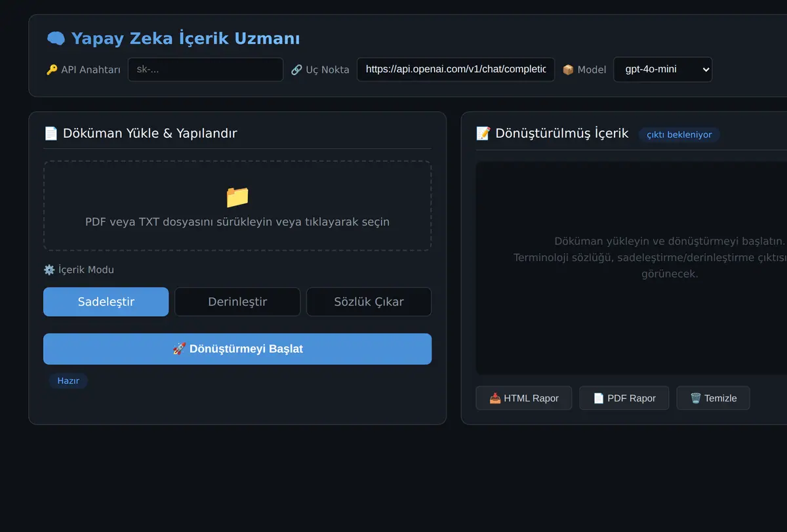787x532 pixels.
Task: Clear output with Temizle button
Action: point(713,398)
